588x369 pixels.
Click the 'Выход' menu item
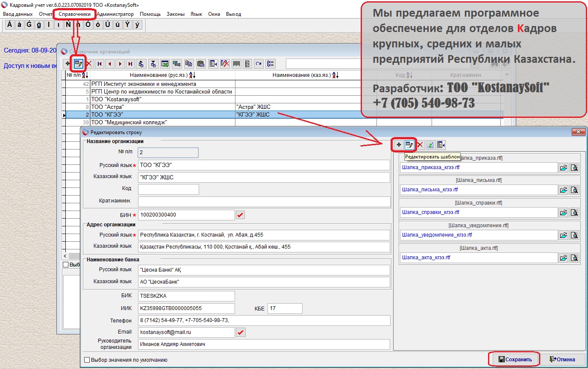coord(233,14)
